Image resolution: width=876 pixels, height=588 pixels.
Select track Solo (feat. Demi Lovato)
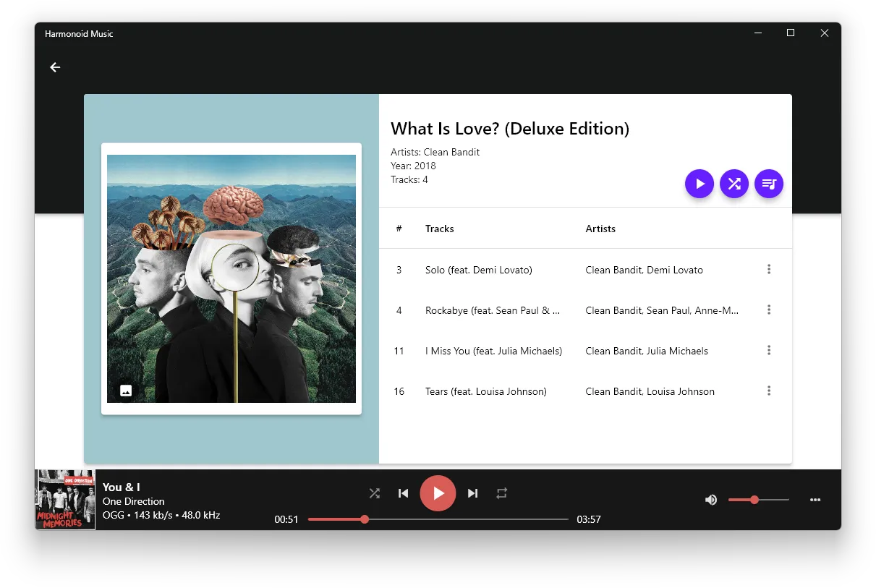(479, 270)
